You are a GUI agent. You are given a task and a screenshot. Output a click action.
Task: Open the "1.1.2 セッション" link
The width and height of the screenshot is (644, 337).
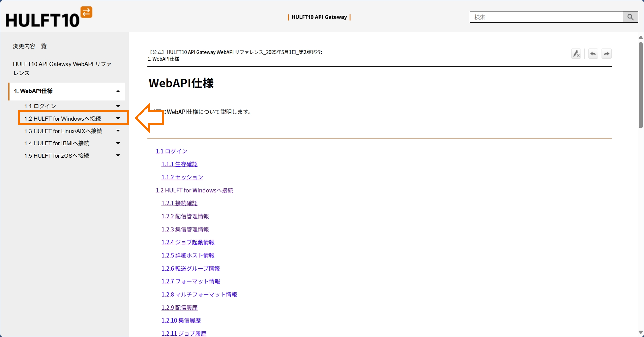click(x=182, y=177)
